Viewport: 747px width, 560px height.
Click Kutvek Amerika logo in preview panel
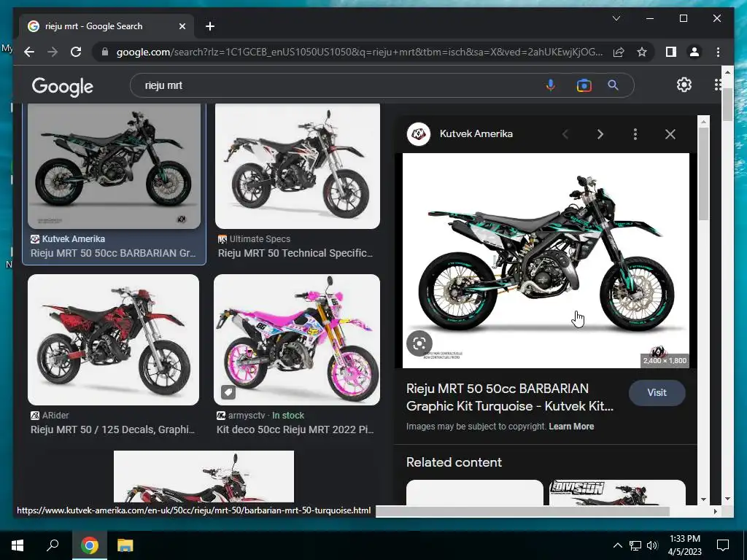pyautogui.click(x=419, y=134)
